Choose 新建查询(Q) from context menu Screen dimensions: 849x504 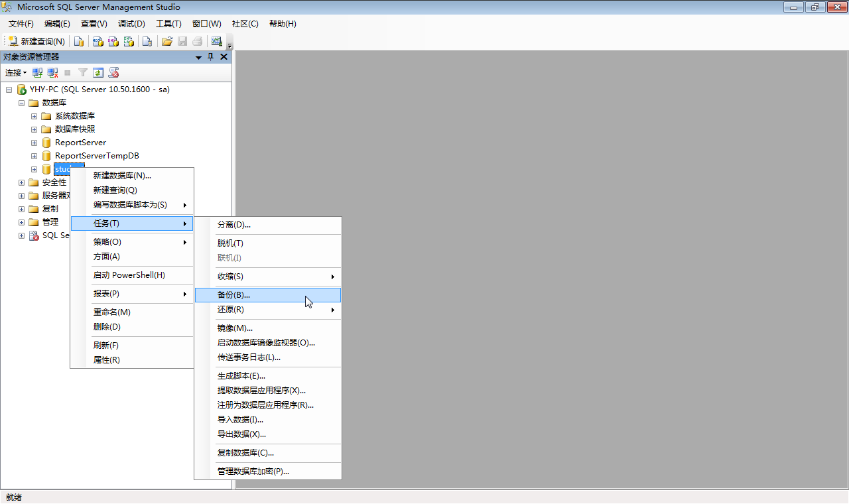coord(132,190)
